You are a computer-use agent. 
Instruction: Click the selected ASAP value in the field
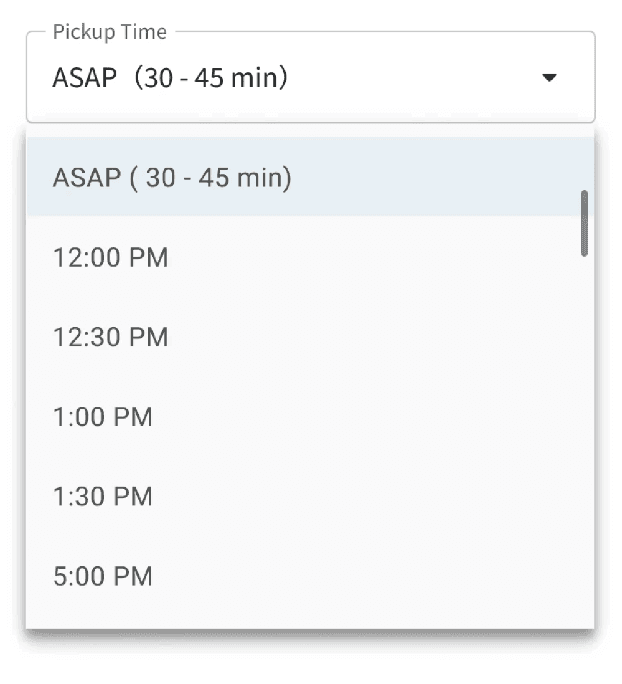point(170,78)
